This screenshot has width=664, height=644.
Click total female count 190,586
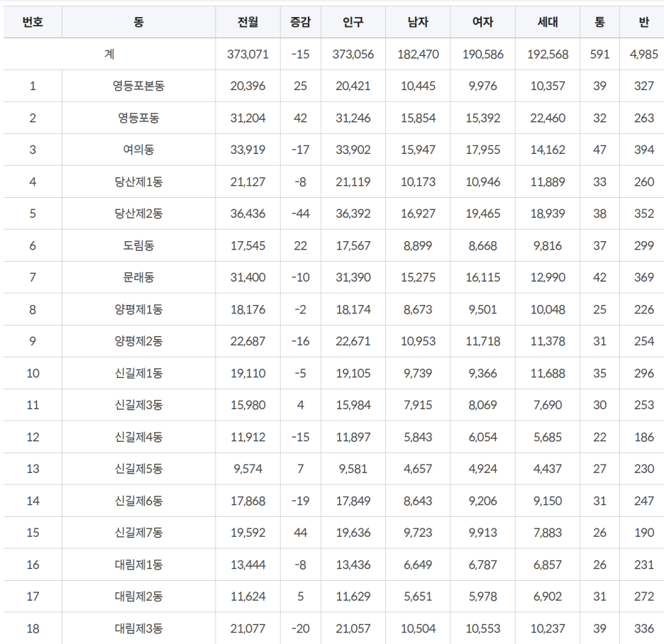[483, 54]
